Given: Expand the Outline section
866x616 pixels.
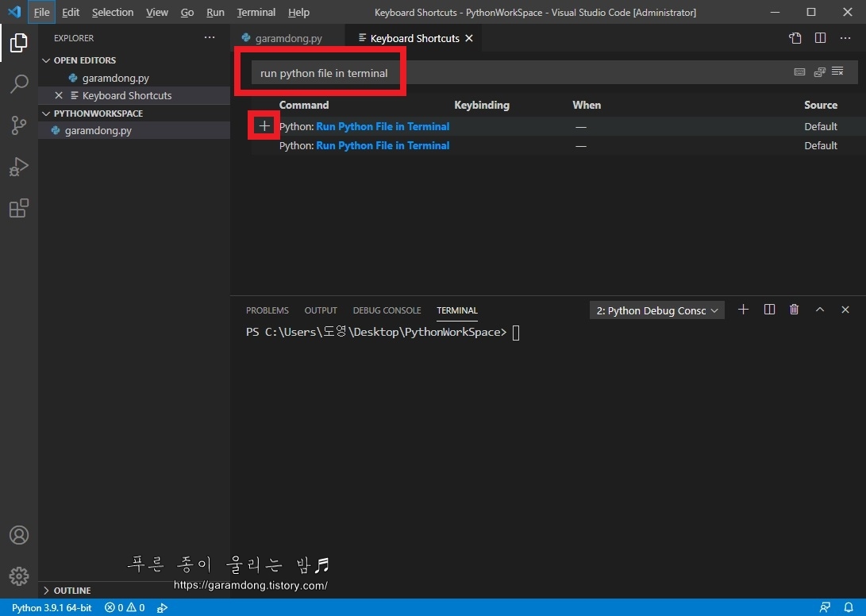Looking at the screenshot, I should point(66,591).
